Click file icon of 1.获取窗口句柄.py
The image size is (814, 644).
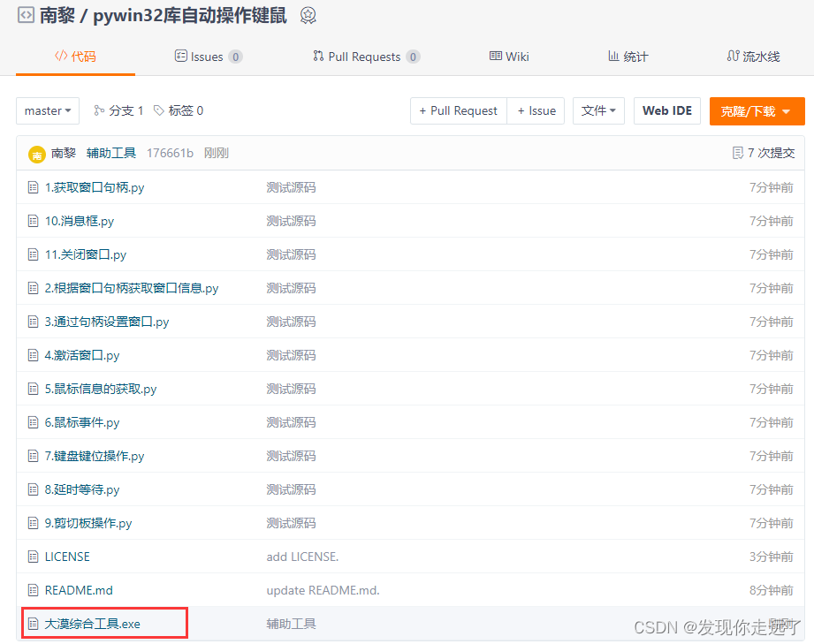[x=33, y=187]
